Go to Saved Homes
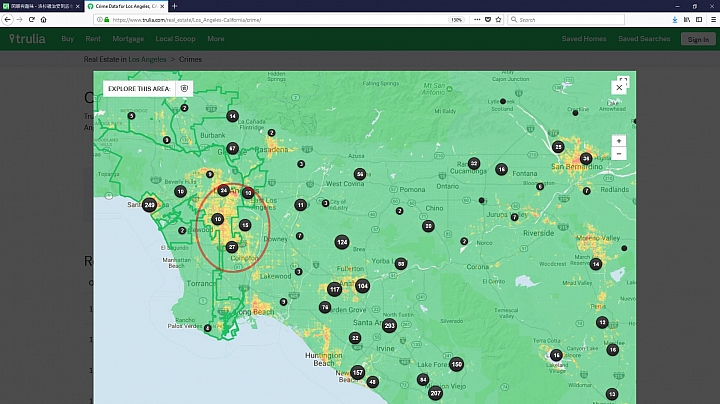The height and width of the screenshot is (404, 720). coord(584,39)
